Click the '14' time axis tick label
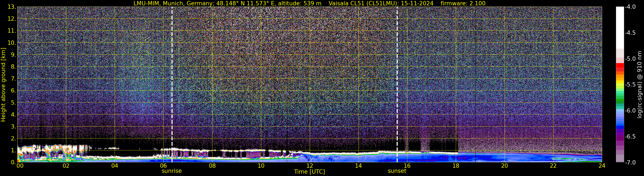The height and width of the screenshot is (176, 644). [x=358, y=166]
